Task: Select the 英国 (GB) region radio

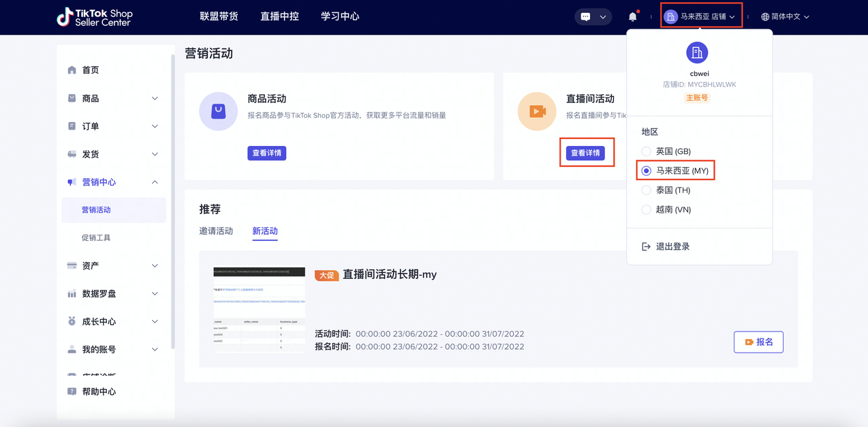Action: point(646,151)
